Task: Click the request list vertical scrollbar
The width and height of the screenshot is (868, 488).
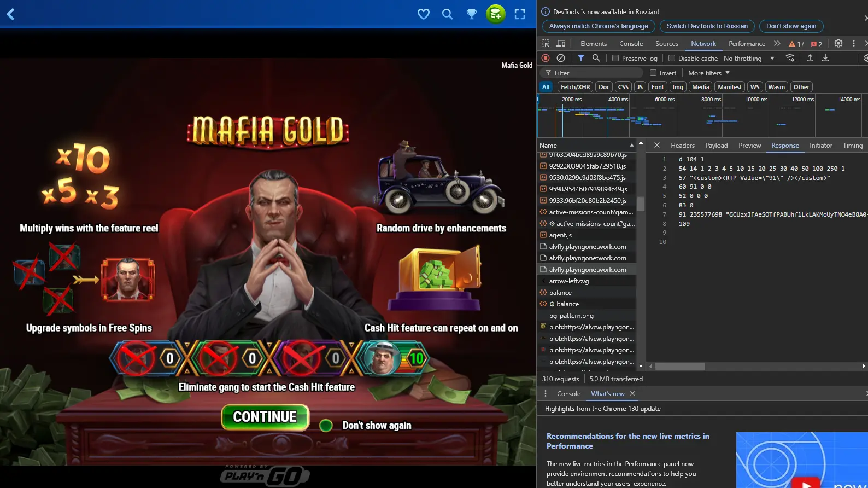Action: (x=641, y=204)
